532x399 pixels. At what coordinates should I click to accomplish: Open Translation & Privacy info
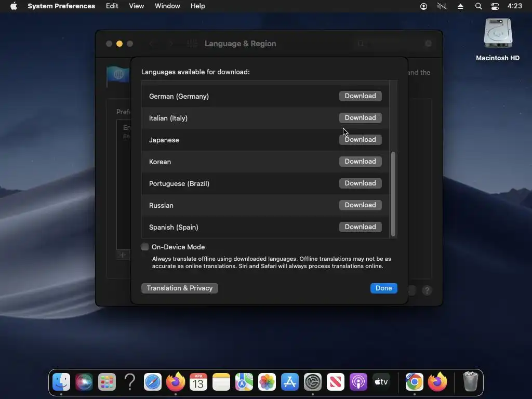pos(179,288)
